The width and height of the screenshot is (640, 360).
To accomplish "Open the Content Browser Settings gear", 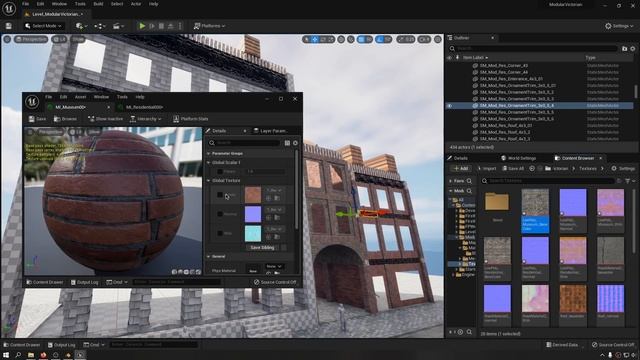I will (x=623, y=168).
